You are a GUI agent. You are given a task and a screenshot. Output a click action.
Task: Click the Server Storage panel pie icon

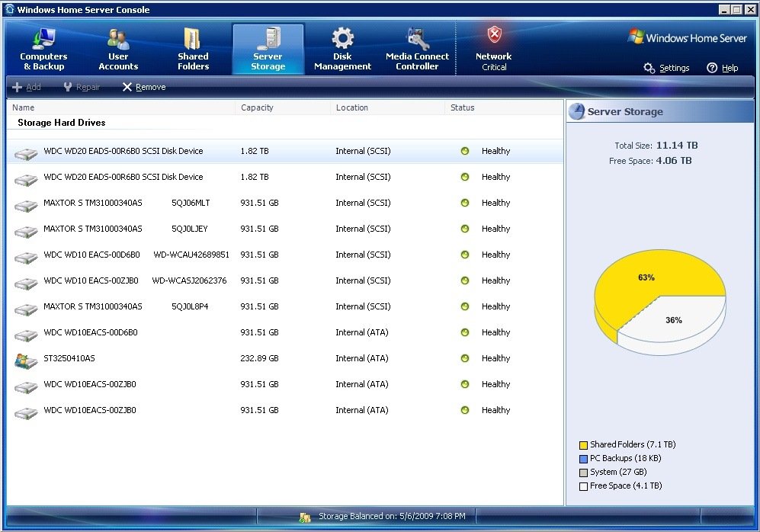pos(577,111)
